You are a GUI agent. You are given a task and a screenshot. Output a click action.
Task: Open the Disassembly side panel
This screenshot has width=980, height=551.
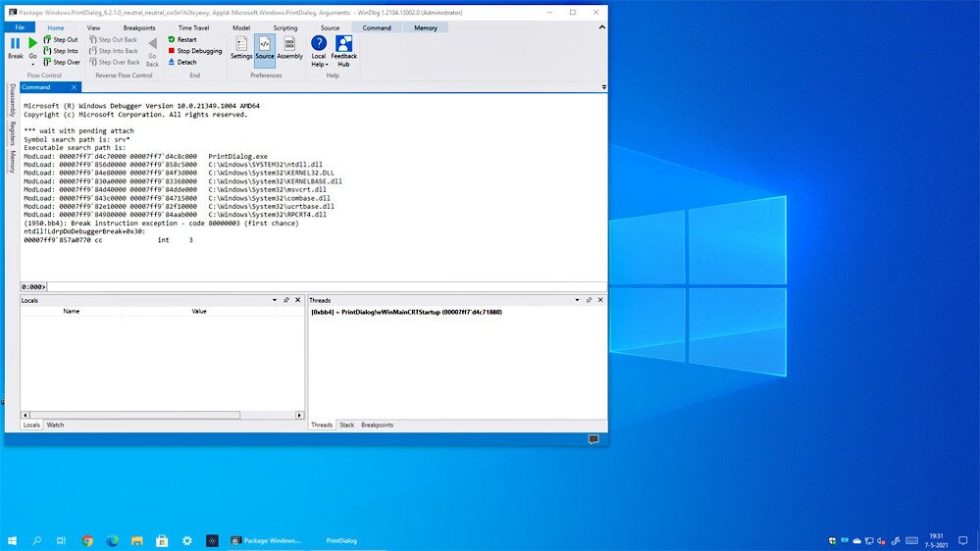[12, 100]
